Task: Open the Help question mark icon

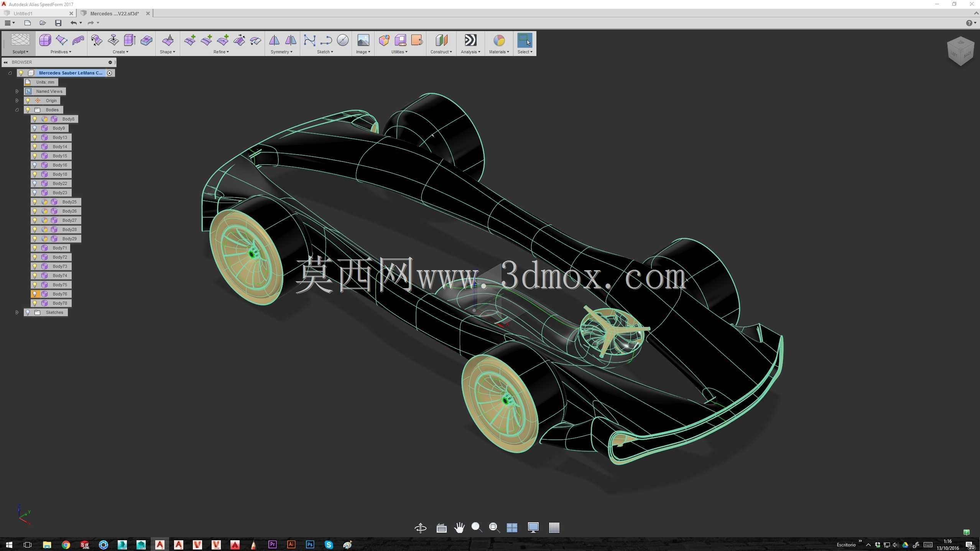Action: [x=969, y=23]
